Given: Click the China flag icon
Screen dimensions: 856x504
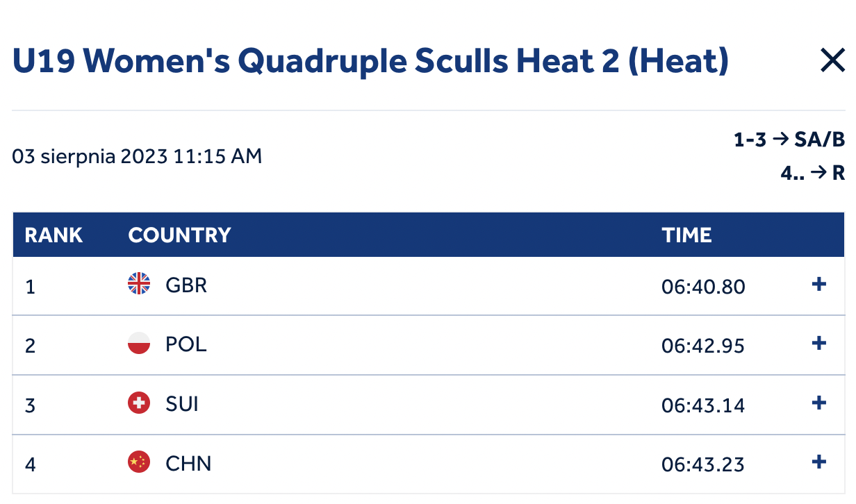Looking at the screenshot, I should 139,462.
